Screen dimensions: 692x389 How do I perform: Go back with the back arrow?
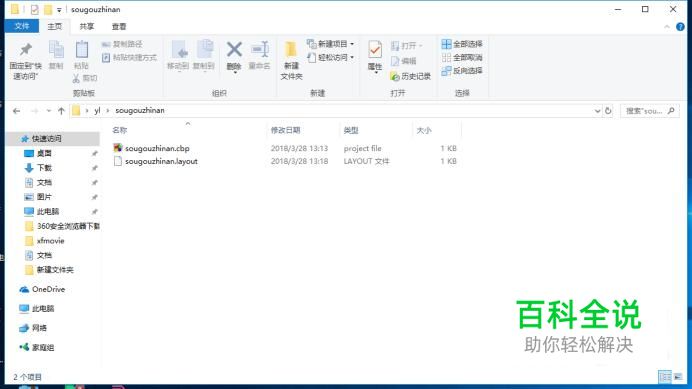(x=16, y=111)
